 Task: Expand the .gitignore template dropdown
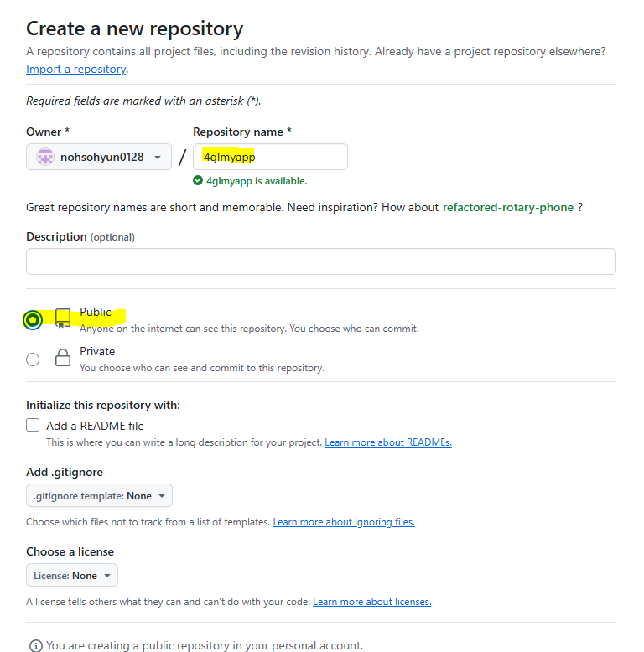[x=99, y=496]
